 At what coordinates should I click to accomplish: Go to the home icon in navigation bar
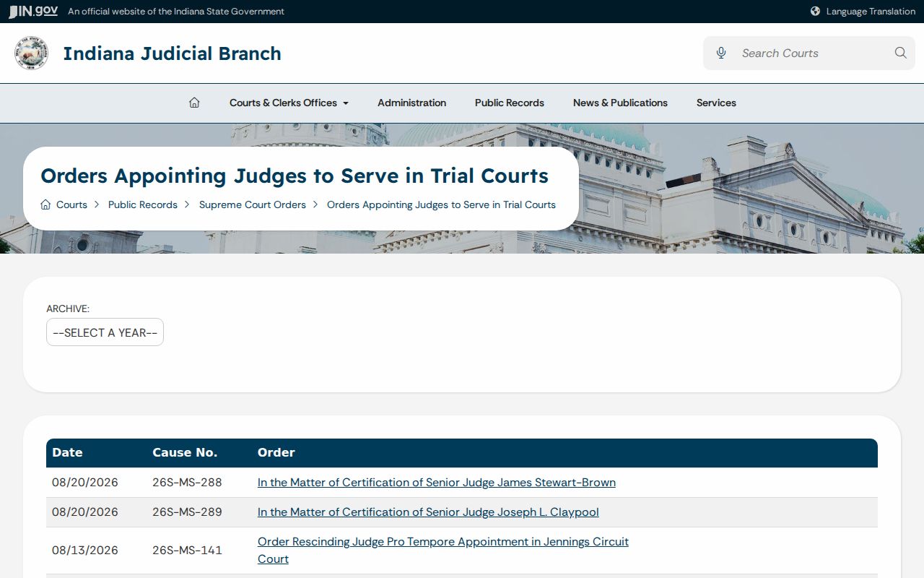click(x=194, y=103)
